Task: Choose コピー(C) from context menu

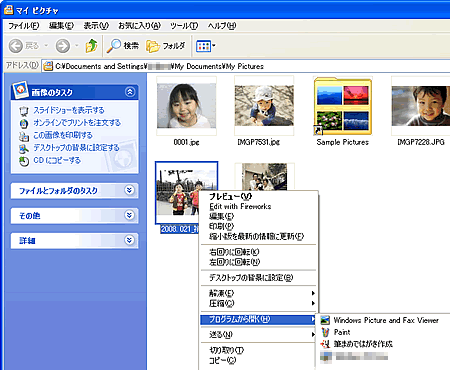Action: [258, 360]
